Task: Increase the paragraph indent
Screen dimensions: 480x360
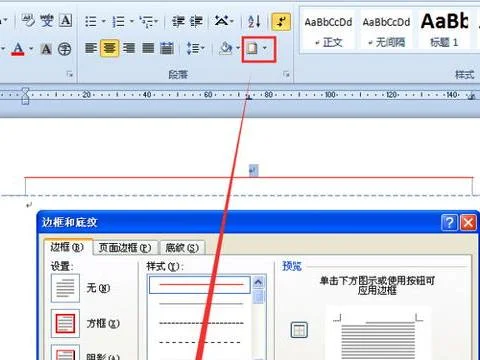Action: pyautogui.click(x=196, y=22)
